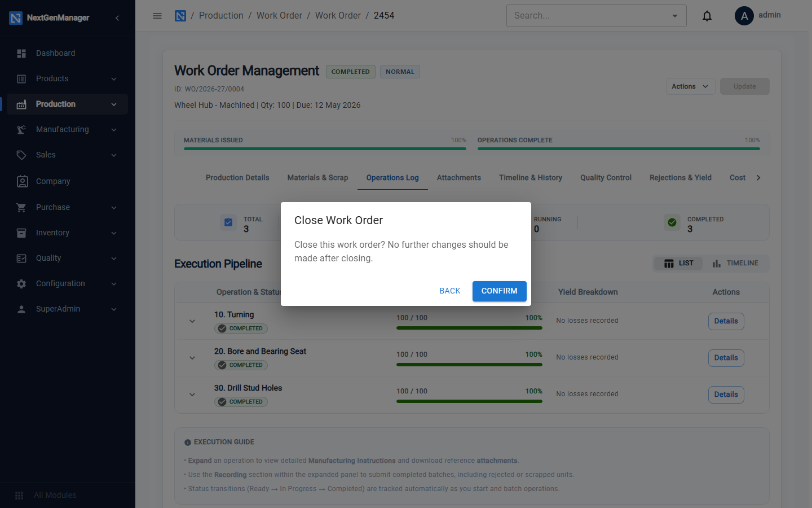812x508 pixels.
Task: Open the Quality Control tab
Action: (x=606, y=178)
